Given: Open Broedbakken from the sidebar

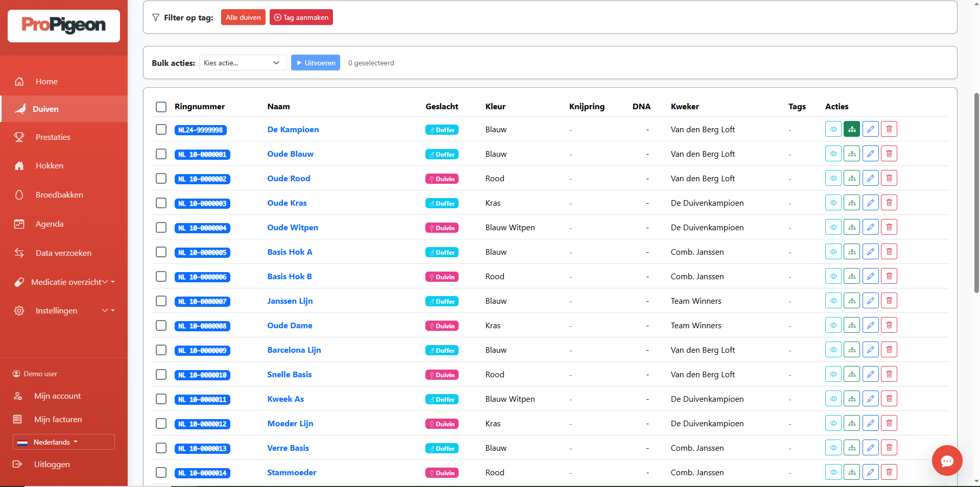Looking at the screenshot, I should [59, 194].
